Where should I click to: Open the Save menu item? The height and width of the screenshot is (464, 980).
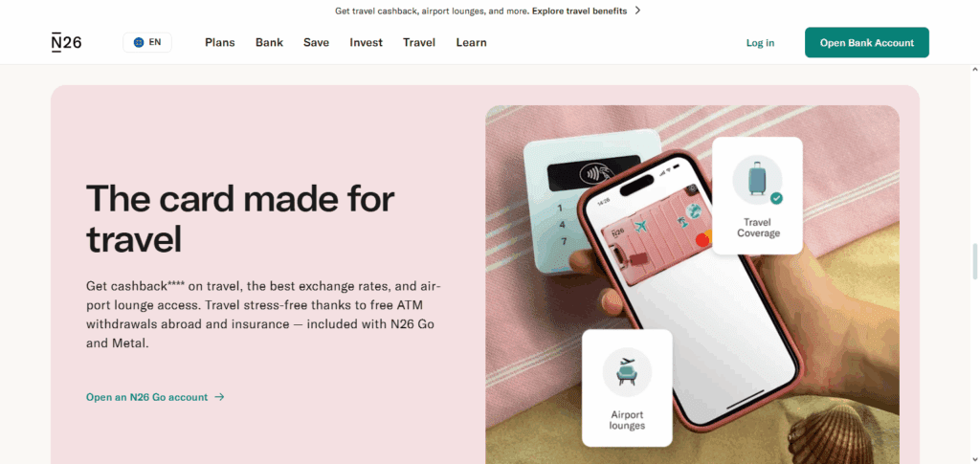tap(316, 42)
